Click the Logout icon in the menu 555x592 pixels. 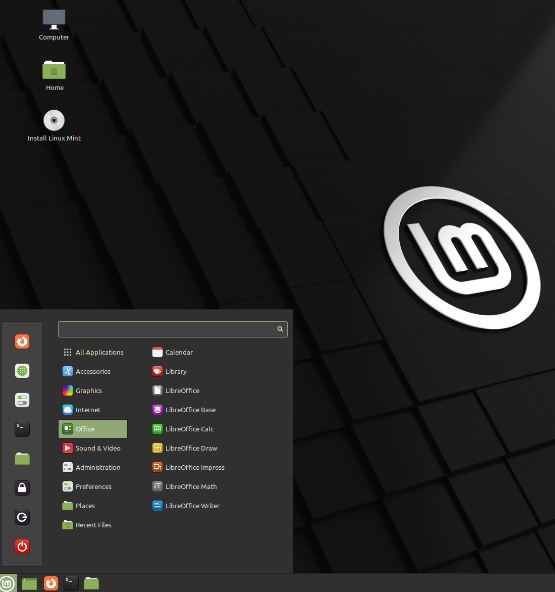coord(22,517)
